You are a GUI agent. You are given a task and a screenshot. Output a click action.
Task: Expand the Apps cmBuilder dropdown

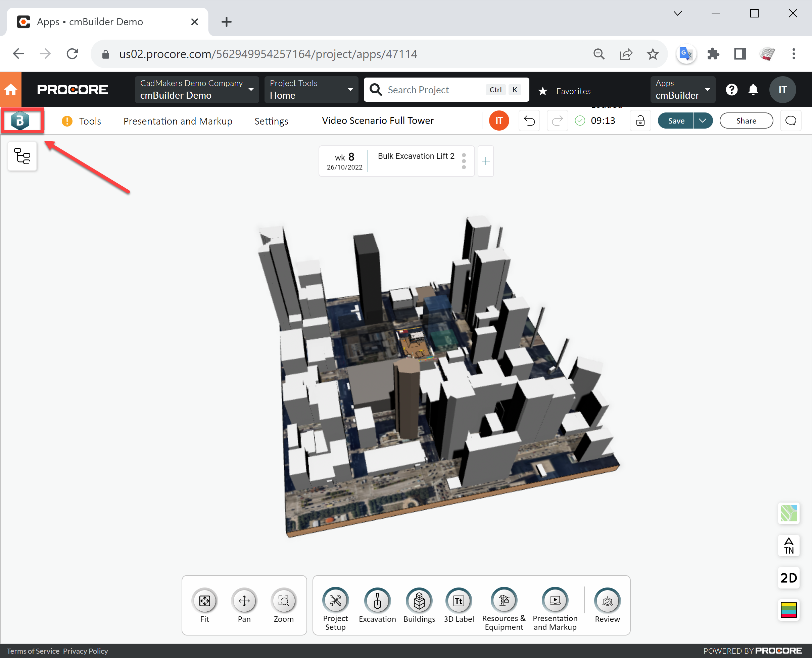(682, 89)
